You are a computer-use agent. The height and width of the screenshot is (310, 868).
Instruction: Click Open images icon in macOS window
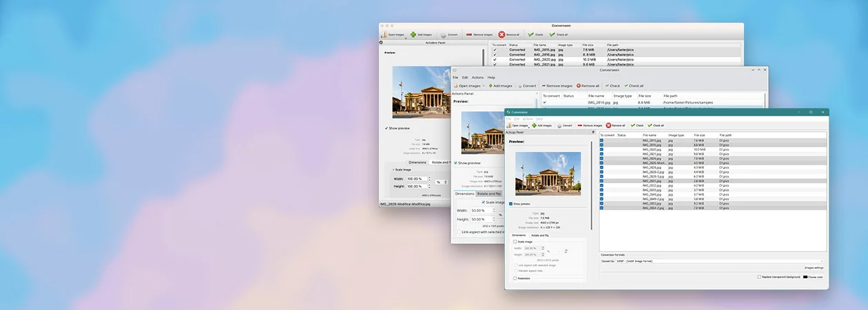point(384,34)
